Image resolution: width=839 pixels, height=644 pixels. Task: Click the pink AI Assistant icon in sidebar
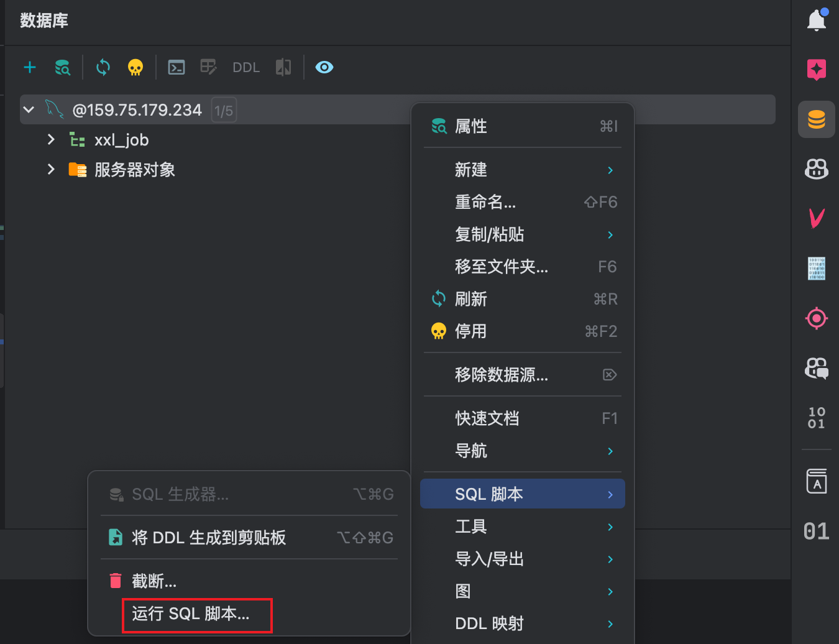(816, 70)
